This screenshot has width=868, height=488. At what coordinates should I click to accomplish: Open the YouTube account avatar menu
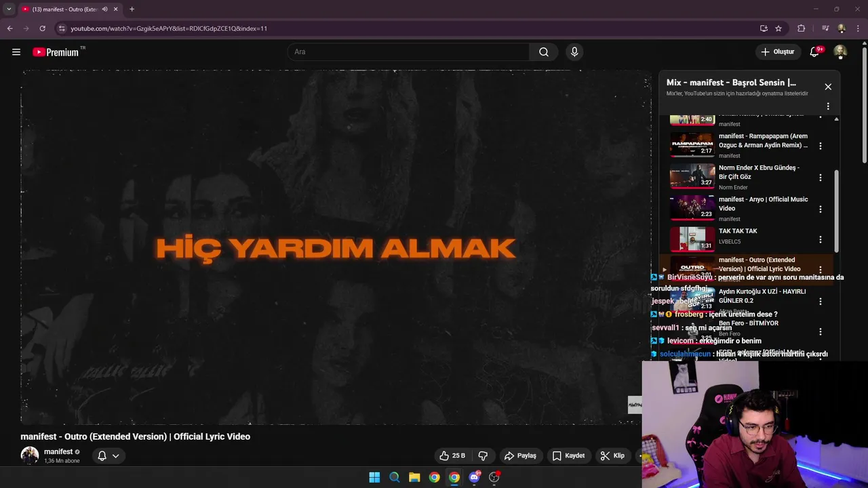(x=840, y=52)
